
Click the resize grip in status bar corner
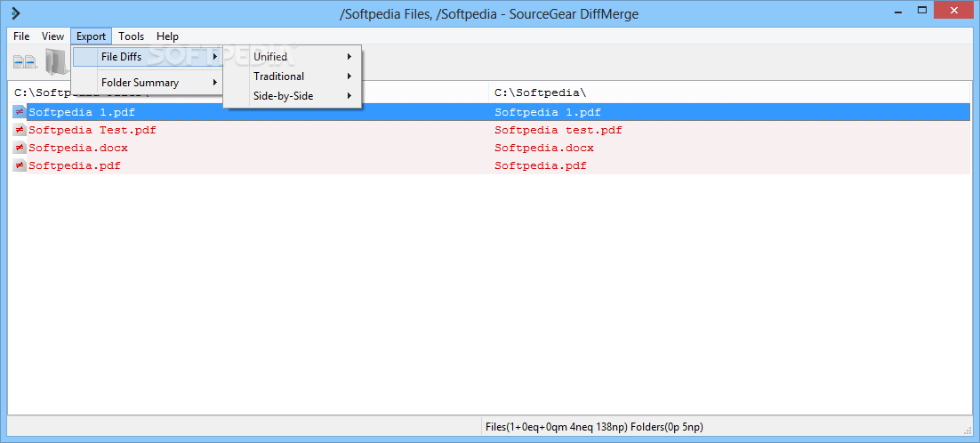point(967,430)
